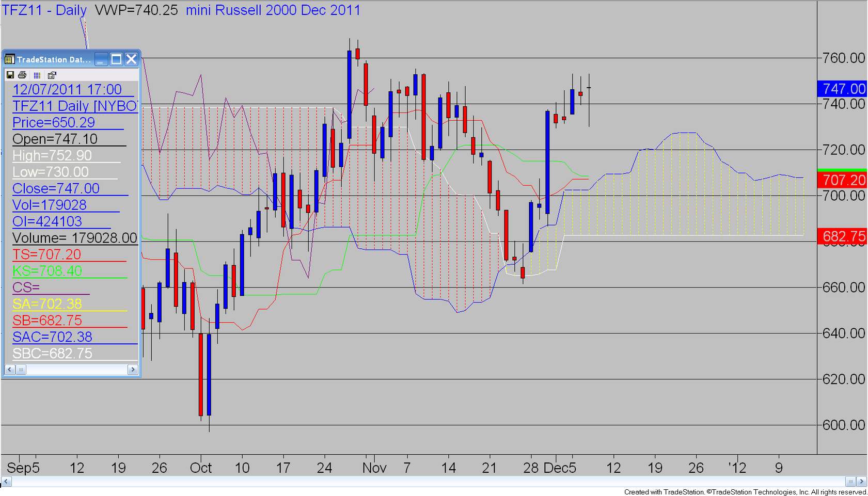Screen dimensions: 868x496
Task: Maximize the TradeStation Data Window
Action: pyautogui.click(x=116, y=59)
